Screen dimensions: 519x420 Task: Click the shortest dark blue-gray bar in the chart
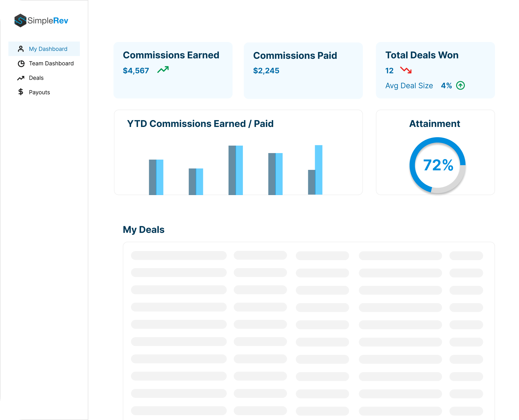pyautogui.click(x=312, y=182)
